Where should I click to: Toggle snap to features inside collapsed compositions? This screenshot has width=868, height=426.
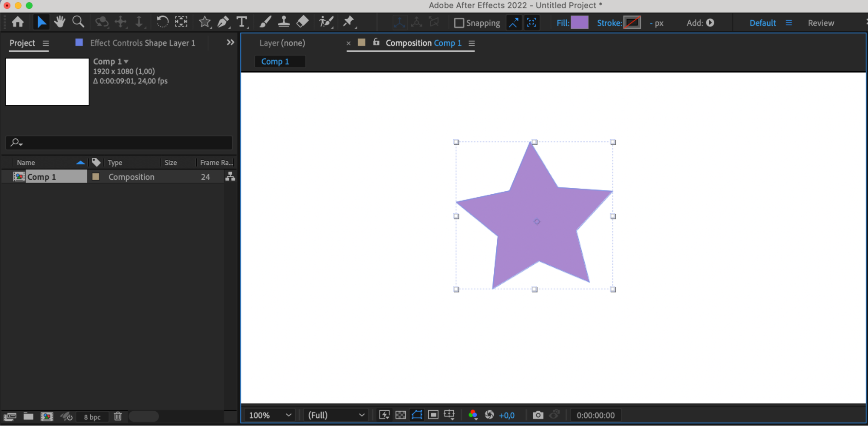[531, 23]
